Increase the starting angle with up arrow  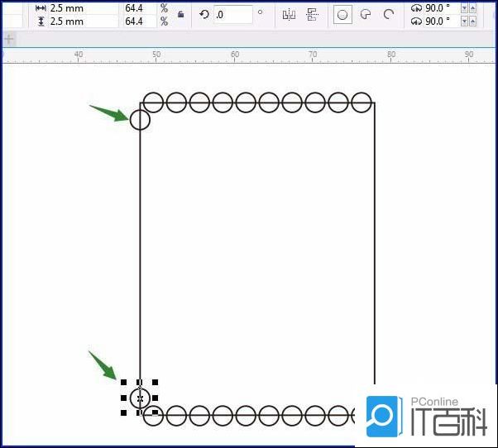click(473, 8)
